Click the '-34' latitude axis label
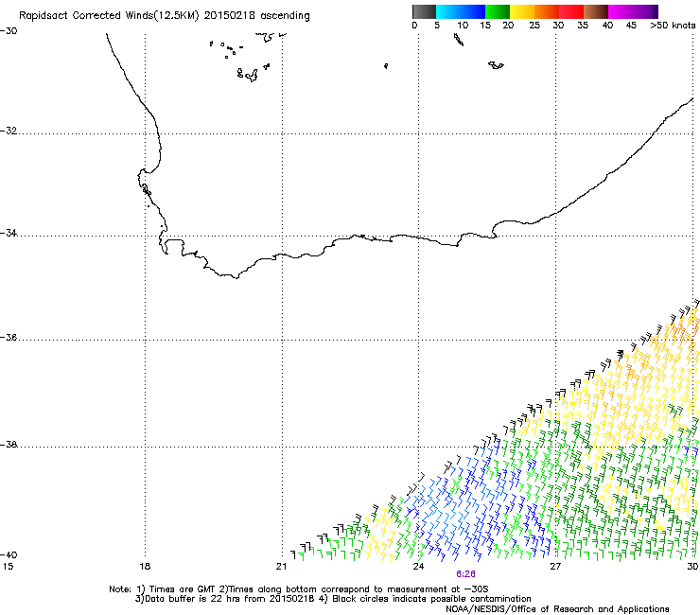The width and height of the screenshot is (700, 615). pyautogui.click(x=9, y=233)
